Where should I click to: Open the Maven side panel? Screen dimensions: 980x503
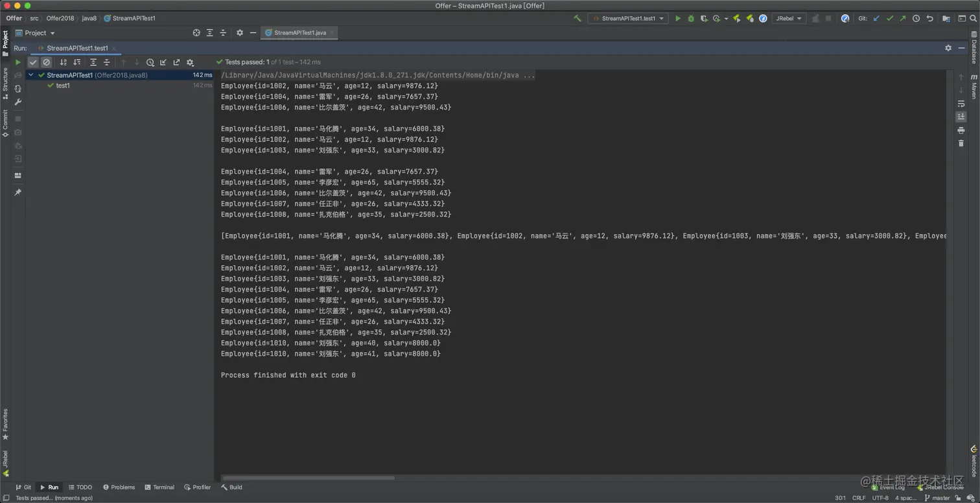coord(974,87)
